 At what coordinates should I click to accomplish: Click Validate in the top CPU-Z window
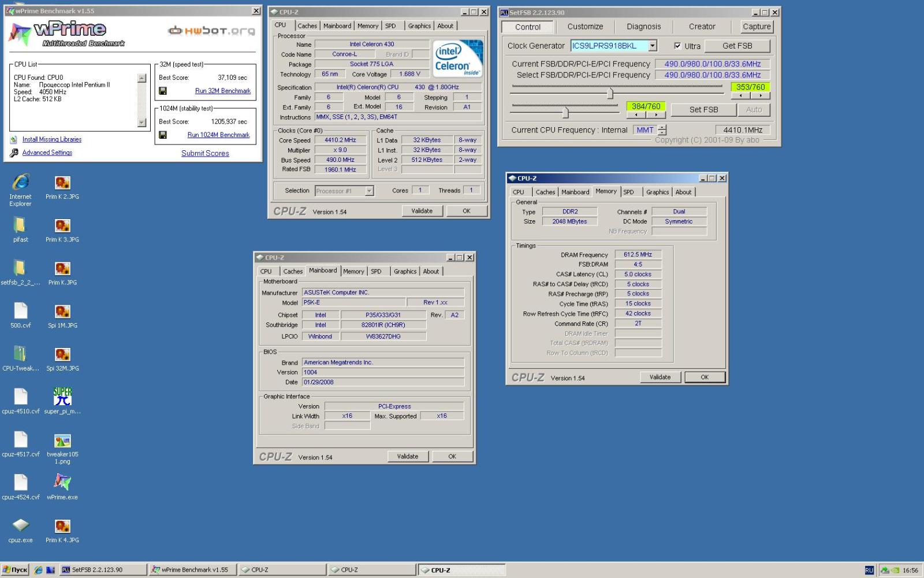(x=422, y=211)
